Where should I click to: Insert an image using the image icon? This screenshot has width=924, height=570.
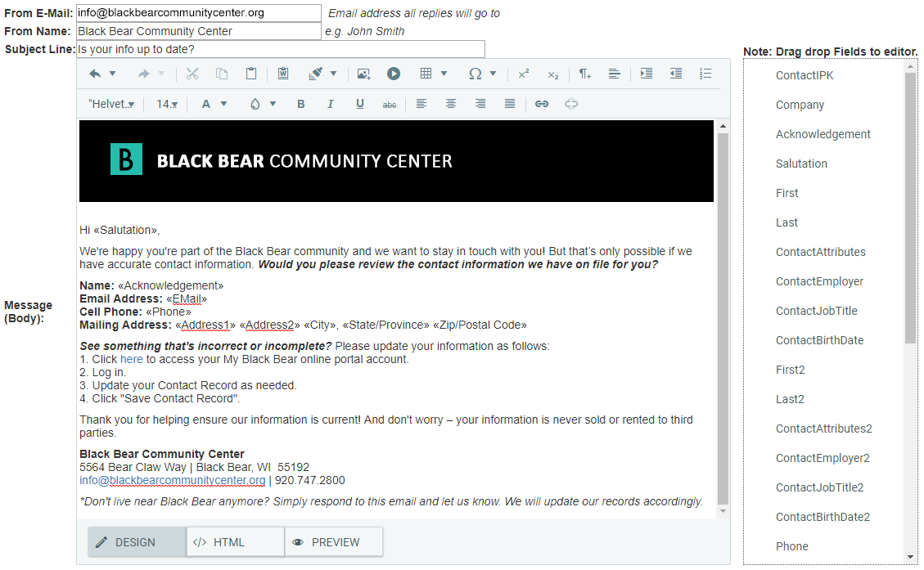(x=363, y=74)
